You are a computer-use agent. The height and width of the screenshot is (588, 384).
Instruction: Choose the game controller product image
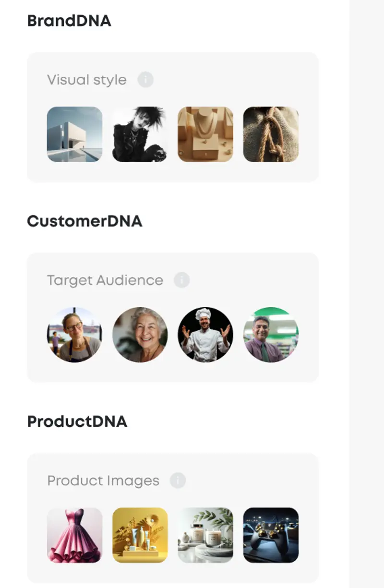click(x=271, y=535)
